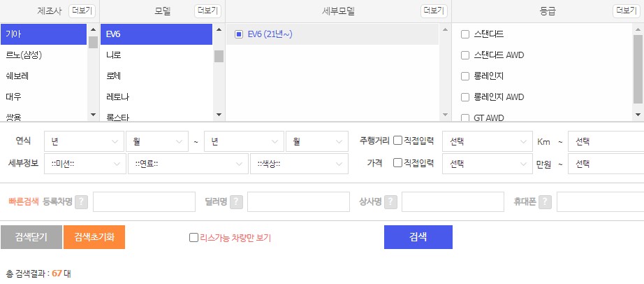The height and width of the screenshot is (284, 644).
Task: Click 더보기 button in 등급 header
Action: tap(627, 11)
